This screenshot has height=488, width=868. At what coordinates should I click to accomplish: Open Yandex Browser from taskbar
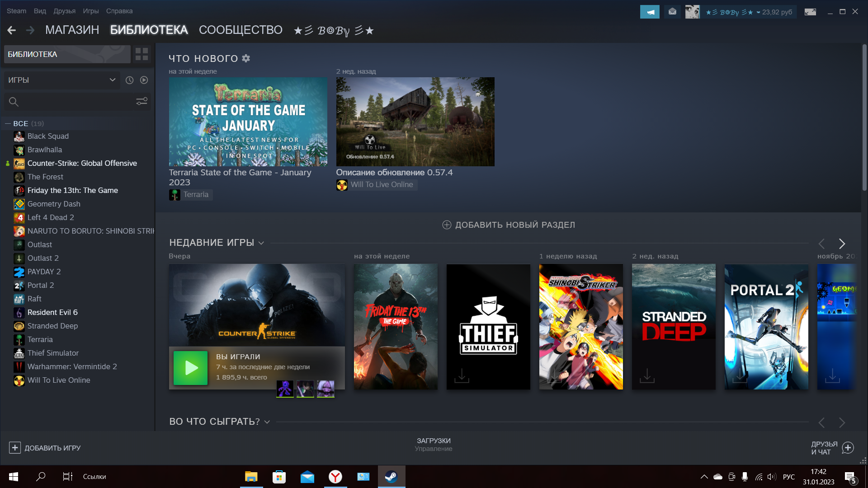[x=335, y=477]
